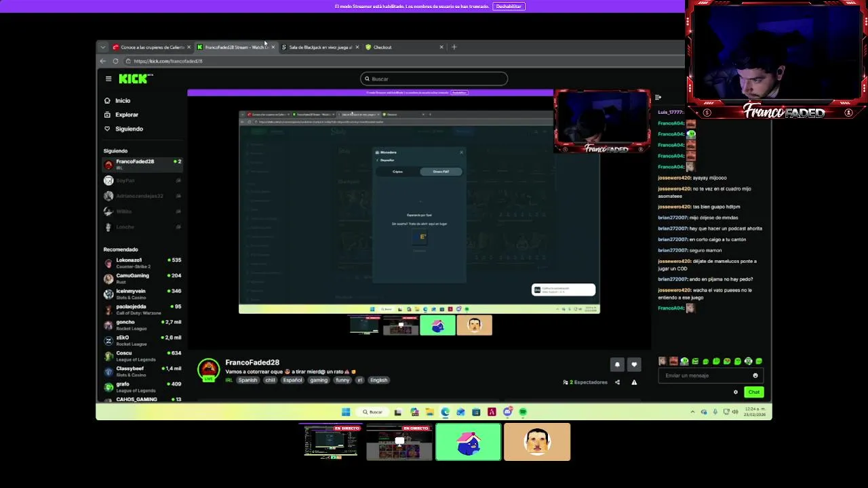Open recommended channel Coscu
The width and height of the screenshot is (868, 488).
point(142,356)
